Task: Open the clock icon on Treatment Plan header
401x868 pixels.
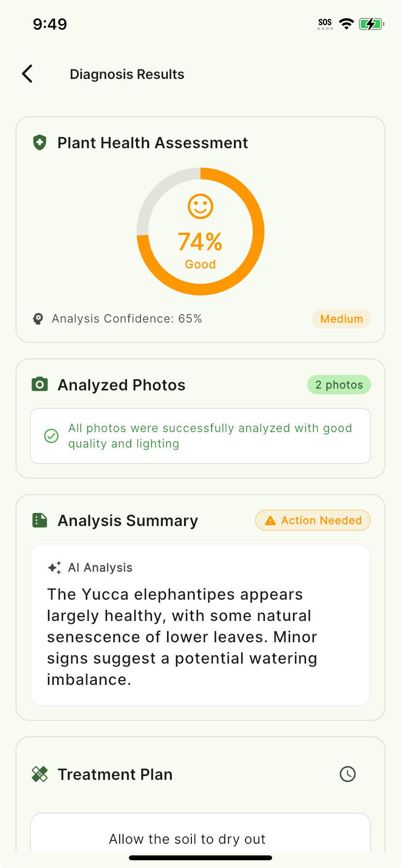Action: click(348, 774)
